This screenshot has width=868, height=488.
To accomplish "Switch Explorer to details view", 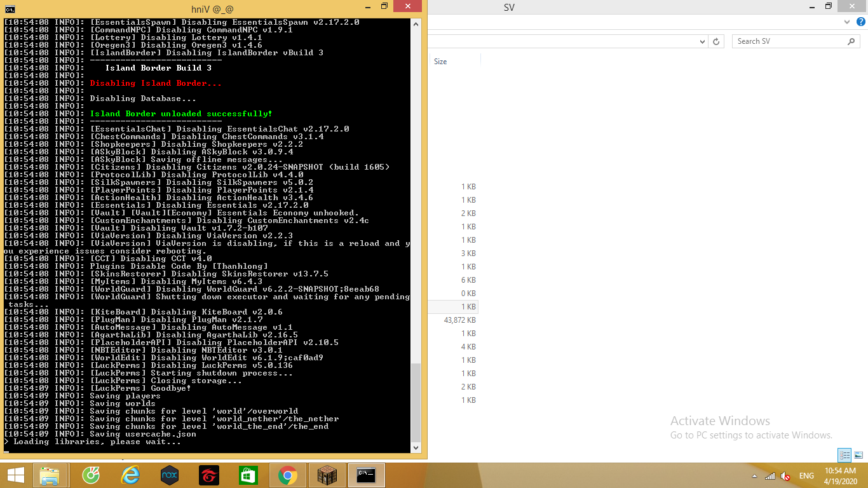I will coord(844,455).
